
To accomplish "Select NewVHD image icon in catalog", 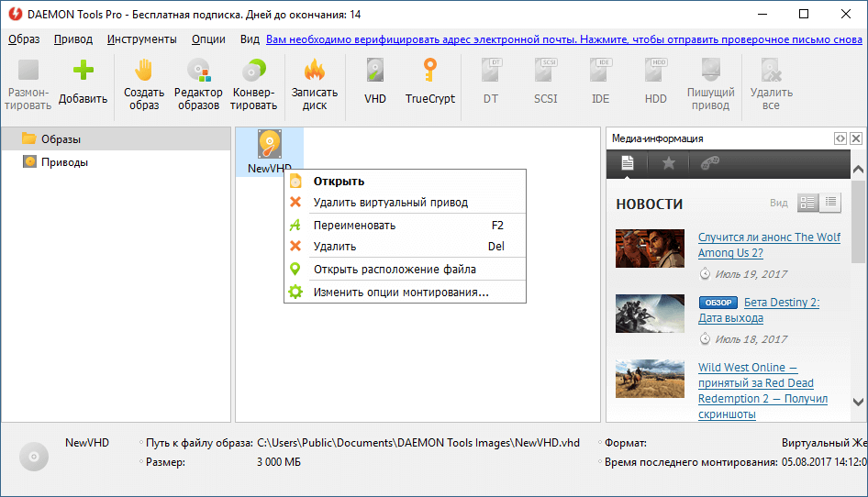I will [x=270, y=144].
